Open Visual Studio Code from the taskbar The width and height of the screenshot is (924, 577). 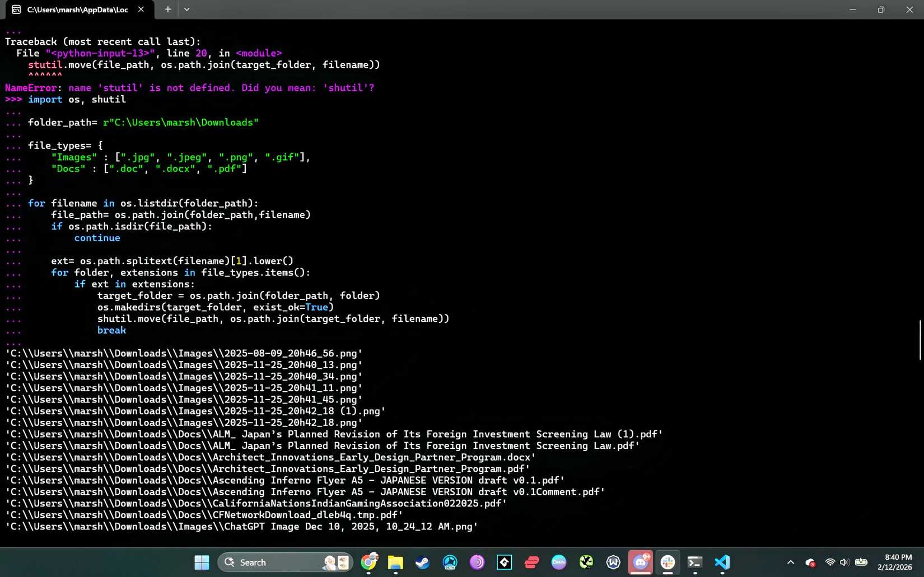click(x=722, y=562)
